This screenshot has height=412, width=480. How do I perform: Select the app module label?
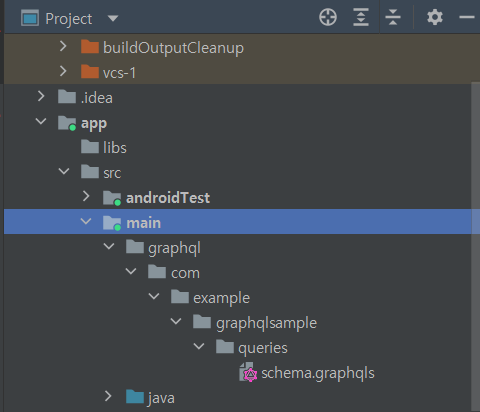[94, 123]
